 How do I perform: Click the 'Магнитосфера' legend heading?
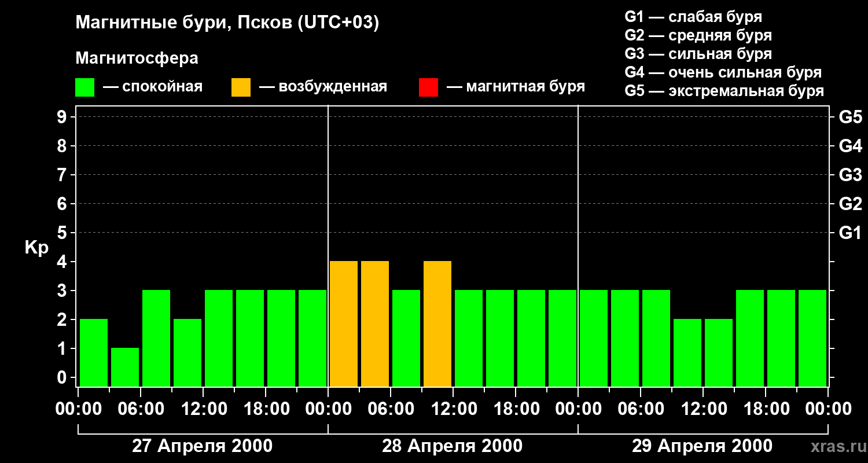click(137, 58)
